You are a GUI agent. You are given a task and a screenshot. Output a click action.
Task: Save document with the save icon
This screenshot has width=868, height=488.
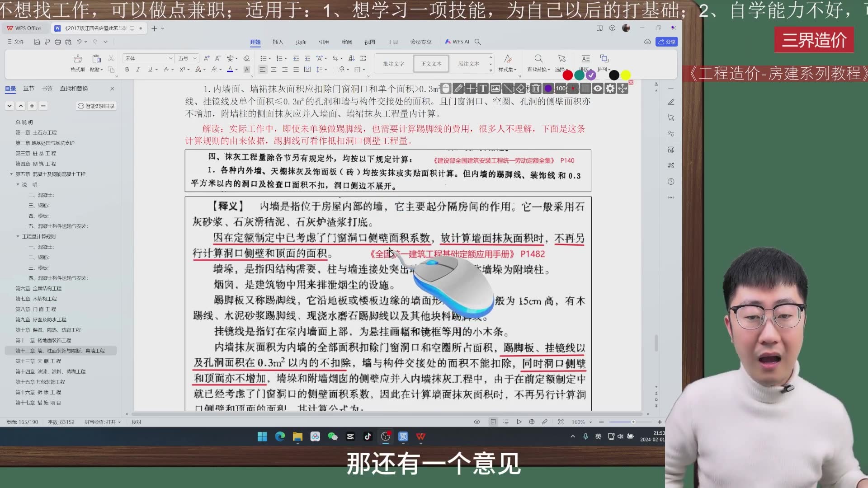37,42
